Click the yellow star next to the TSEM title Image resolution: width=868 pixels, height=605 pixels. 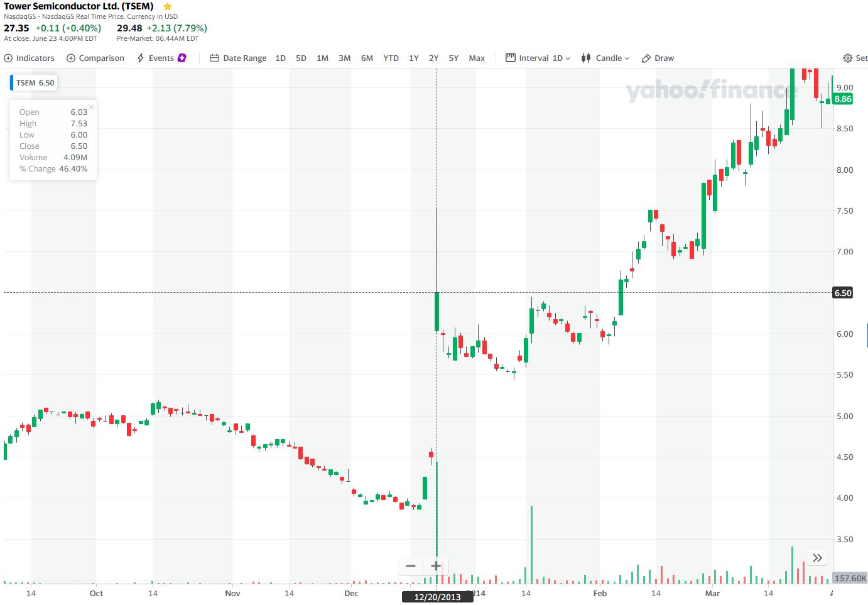pos(168,6)
